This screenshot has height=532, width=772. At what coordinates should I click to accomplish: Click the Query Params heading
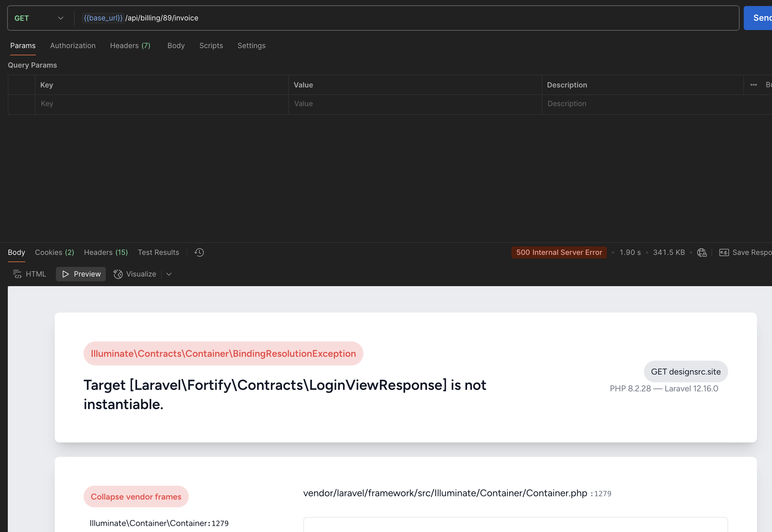point(32,65)
